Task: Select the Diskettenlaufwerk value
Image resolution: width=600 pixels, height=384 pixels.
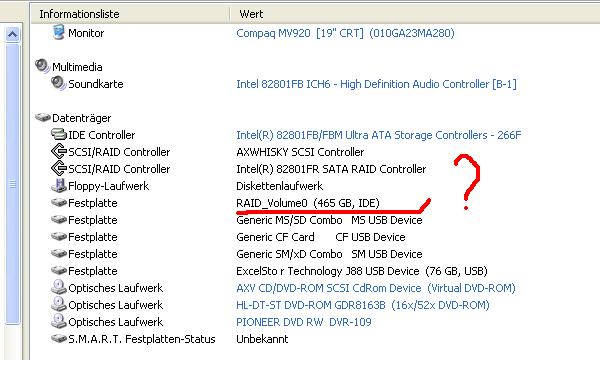Action: (x=279, y=186)
